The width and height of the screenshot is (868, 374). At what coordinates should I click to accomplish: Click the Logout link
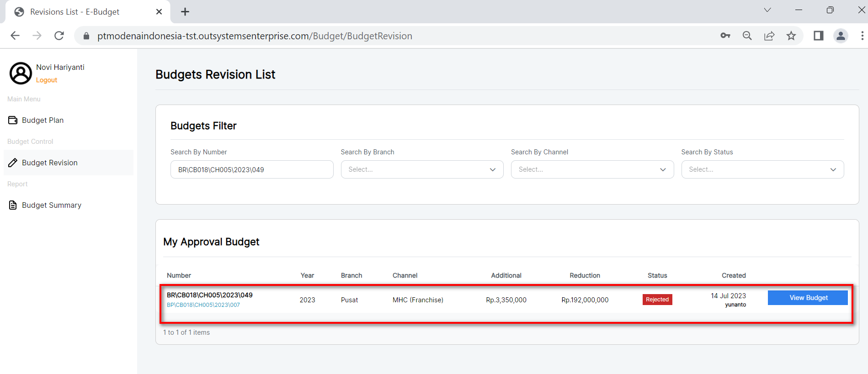coord(47,80)
